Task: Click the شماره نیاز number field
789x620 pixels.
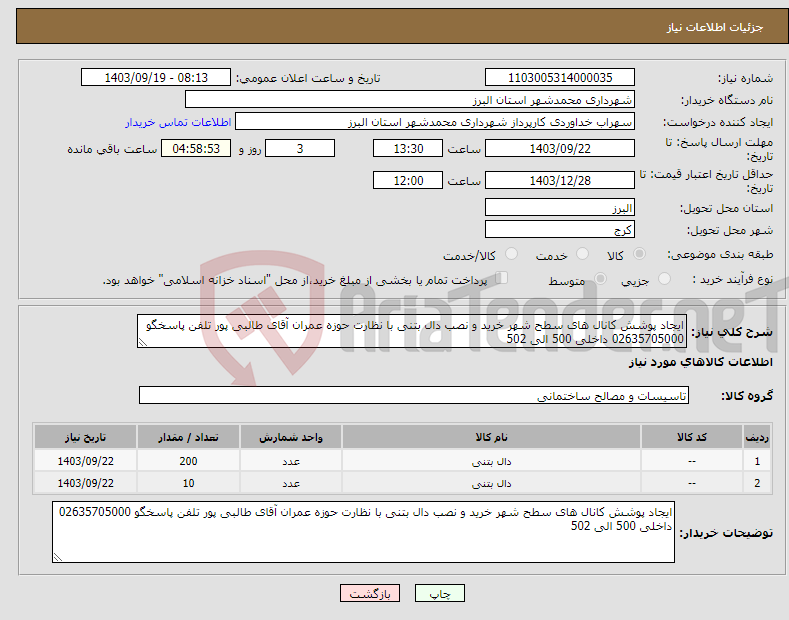Action: point(560,78)
